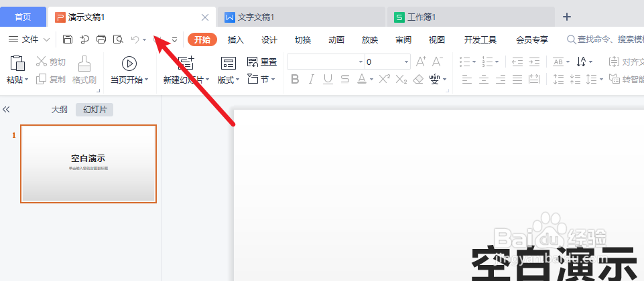644x281 pixels.
Task: Click the Print icon
Action: pyautogui.click(x=101, y=39)
